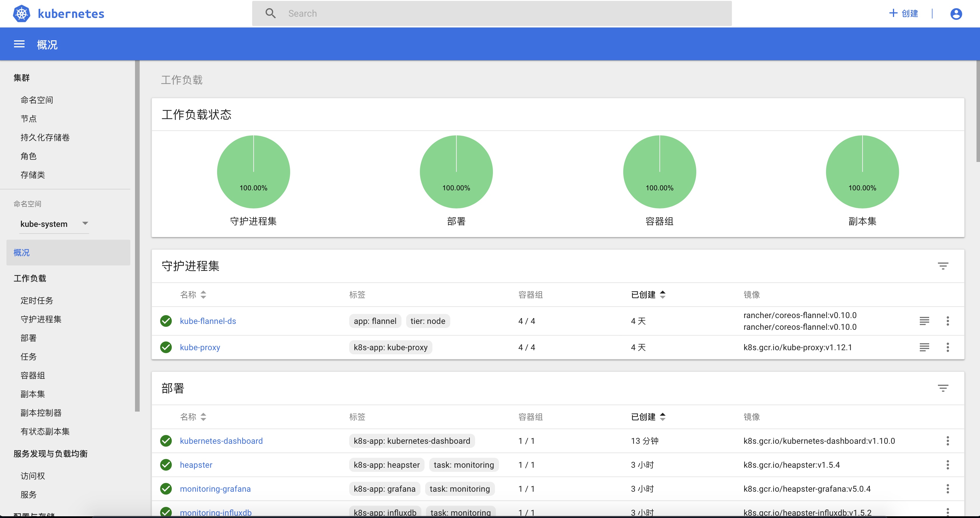Open 副本集 in the sidebar

coord(33,394)
